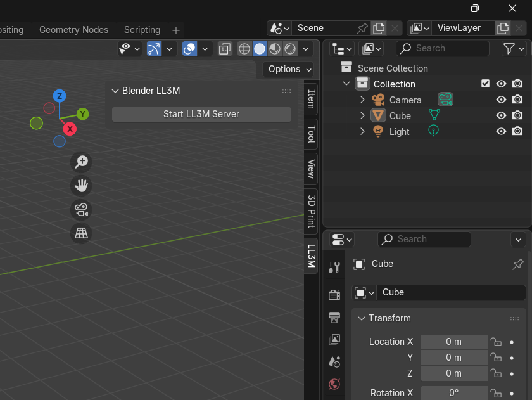Viewport: 532px width, 400px height.
Task: Click the zoom magnifier viewport icon
Action: pyautogui.click(x=81, y=162)
